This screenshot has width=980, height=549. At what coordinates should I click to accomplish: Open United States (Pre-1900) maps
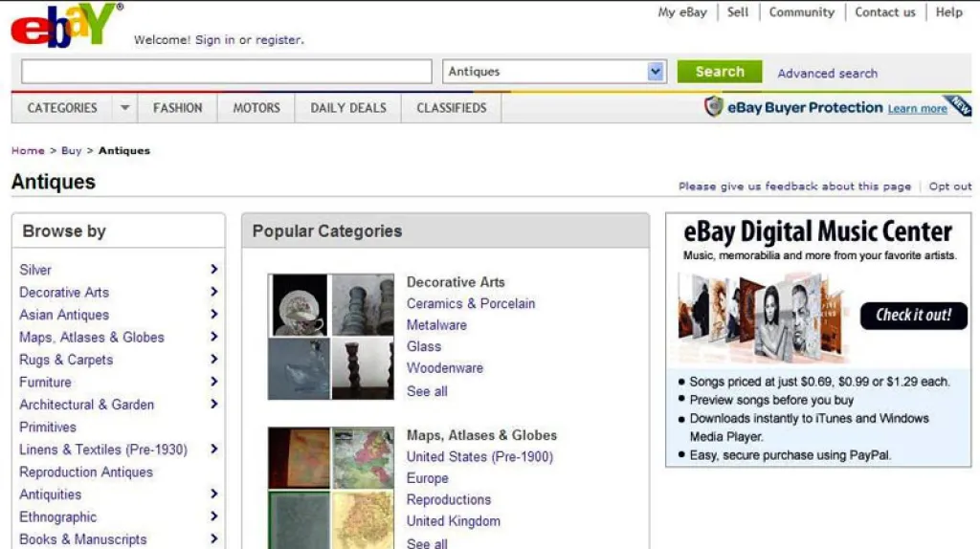coord(479,456)
